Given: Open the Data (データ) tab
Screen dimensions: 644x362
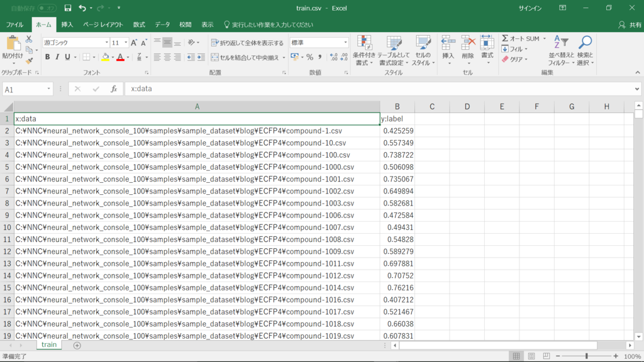Looking at the screenshot, I should coord(162,25).
